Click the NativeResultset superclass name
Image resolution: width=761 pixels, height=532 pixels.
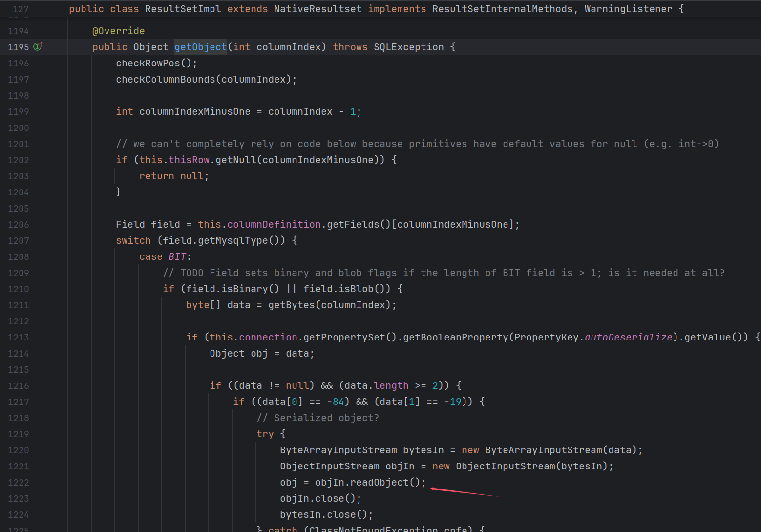pos(317,9)
